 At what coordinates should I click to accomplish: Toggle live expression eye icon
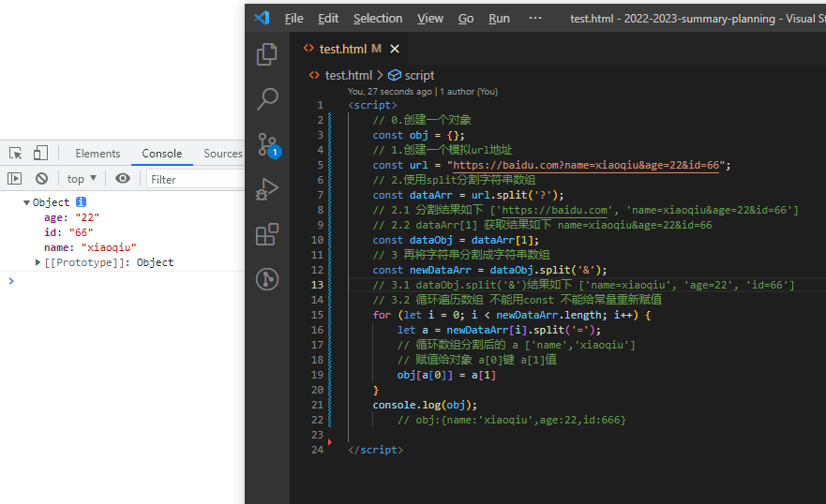tap(123, 178)
